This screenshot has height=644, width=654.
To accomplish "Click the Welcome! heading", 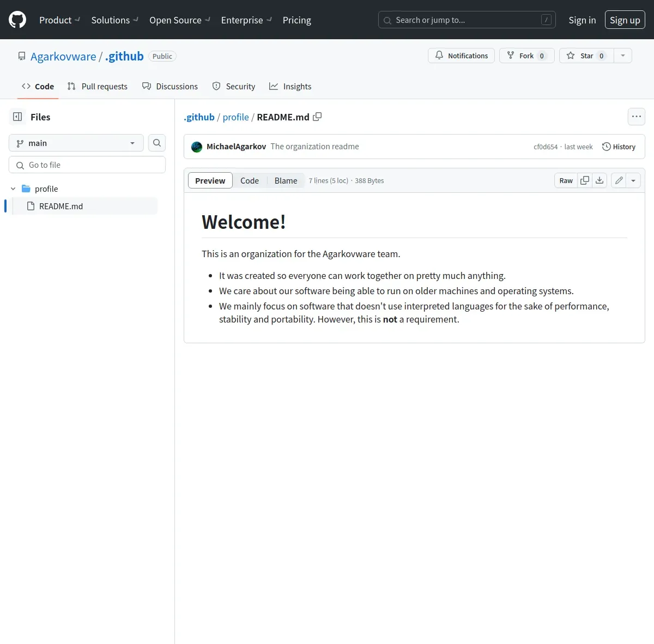I will [244, 222].
